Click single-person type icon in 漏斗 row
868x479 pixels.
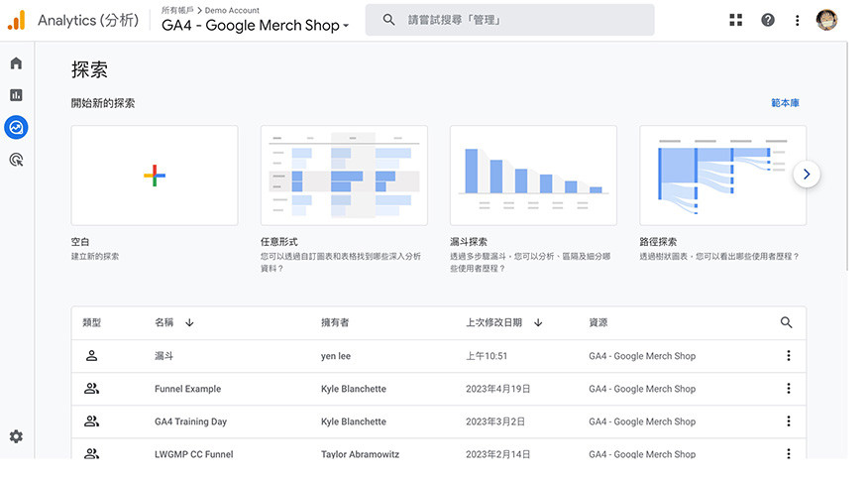[x=91, y=355]
